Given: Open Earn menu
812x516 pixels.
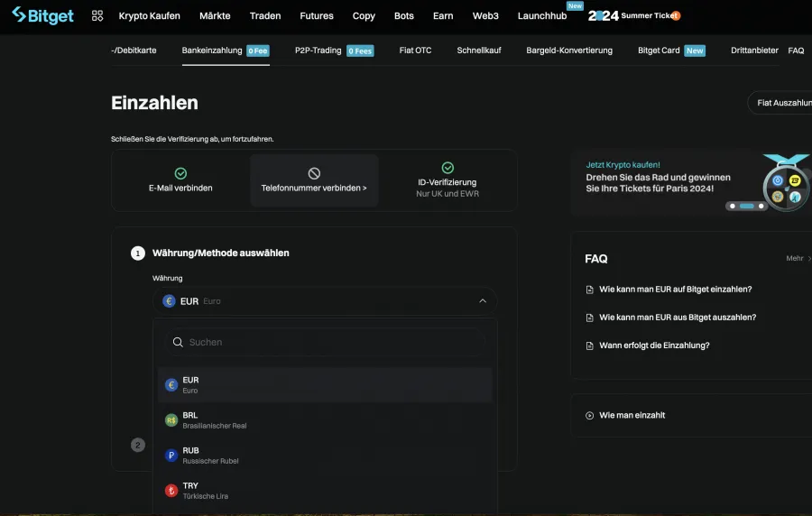Looking at the screenshot, I should pyautogui.click(x=443, y=16).
